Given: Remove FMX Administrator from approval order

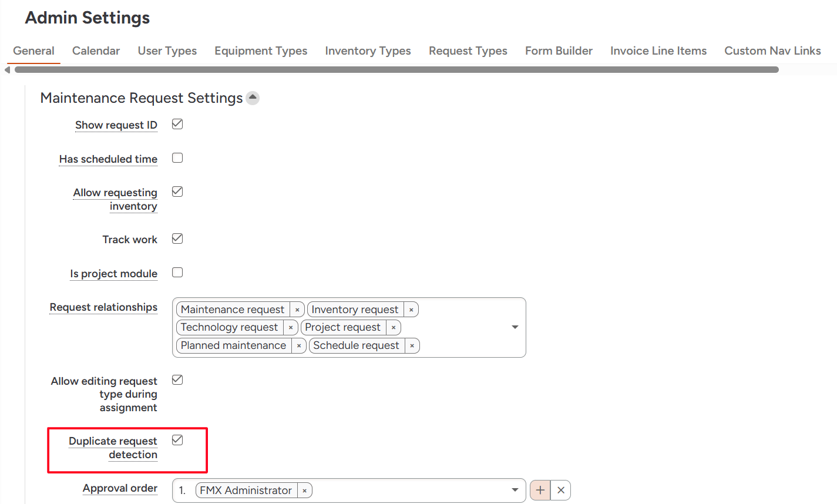Looking at the screenshot, I should pyautogui.click(x=305, y=491).
